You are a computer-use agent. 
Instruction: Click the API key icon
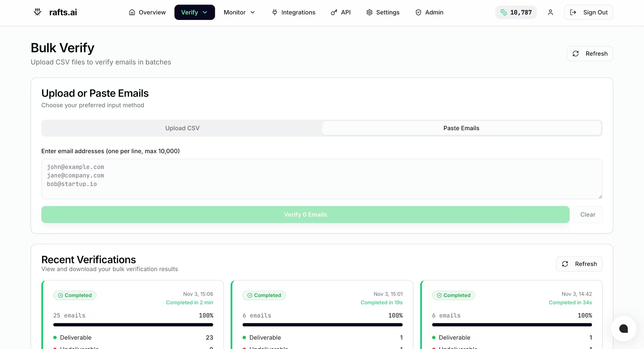(334, 12)
